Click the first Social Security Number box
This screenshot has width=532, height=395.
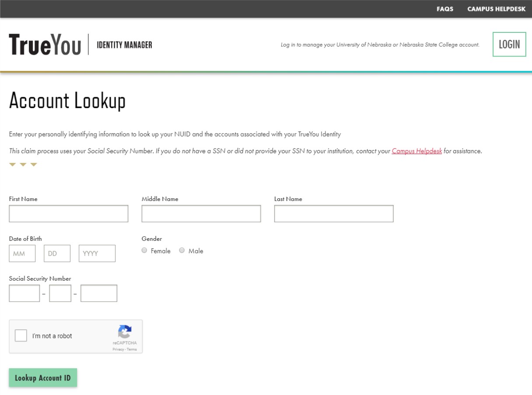(x=24, y=293)
